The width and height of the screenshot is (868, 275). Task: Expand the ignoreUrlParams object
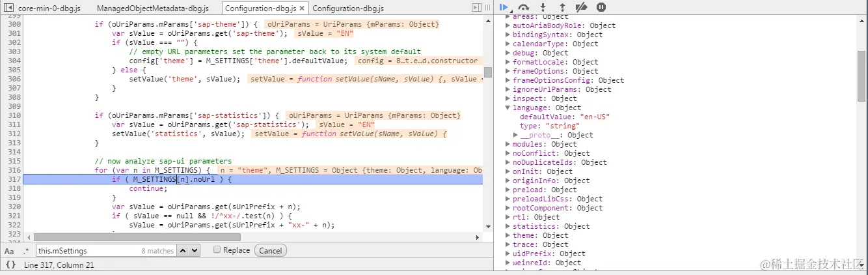click(x=508, y=89)
